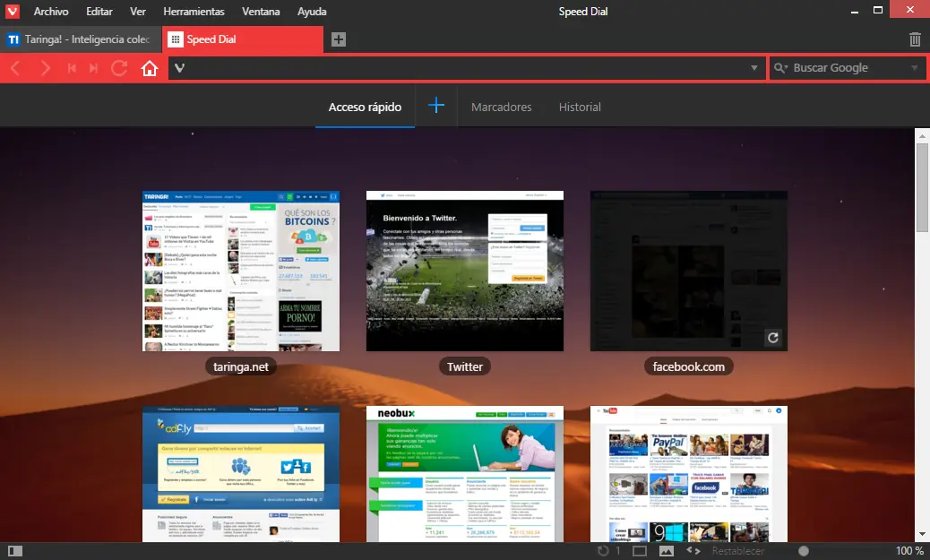This screenshot has height=560, width=930.
Task: Click the 100 % zoom value
Action: point(908,551)
